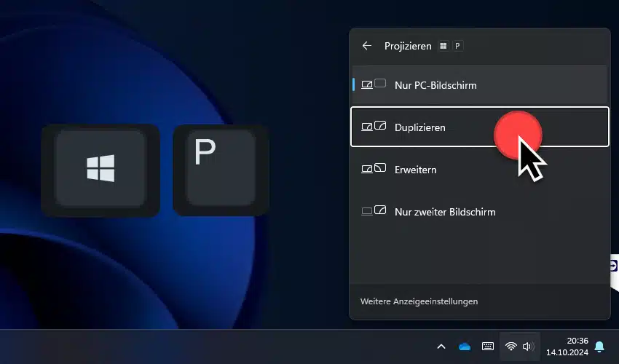Click the speaker volume tray icon
This screenshot has width=619, height=364.
click(528, 347)
